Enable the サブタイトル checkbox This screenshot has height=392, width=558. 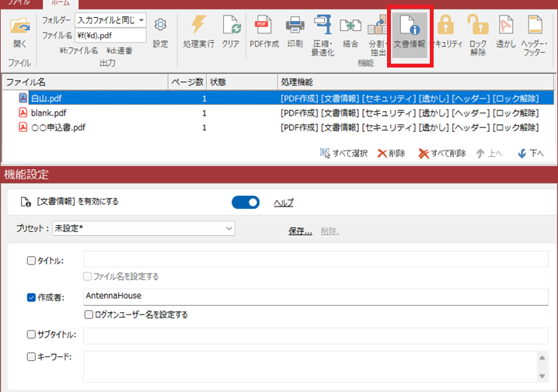(31, 334)
